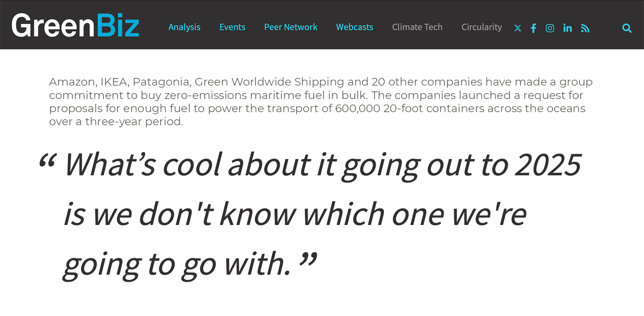Open the Webcasts navigation link
The width and height of the screenshot is (644, 316).
pos(354,27)
